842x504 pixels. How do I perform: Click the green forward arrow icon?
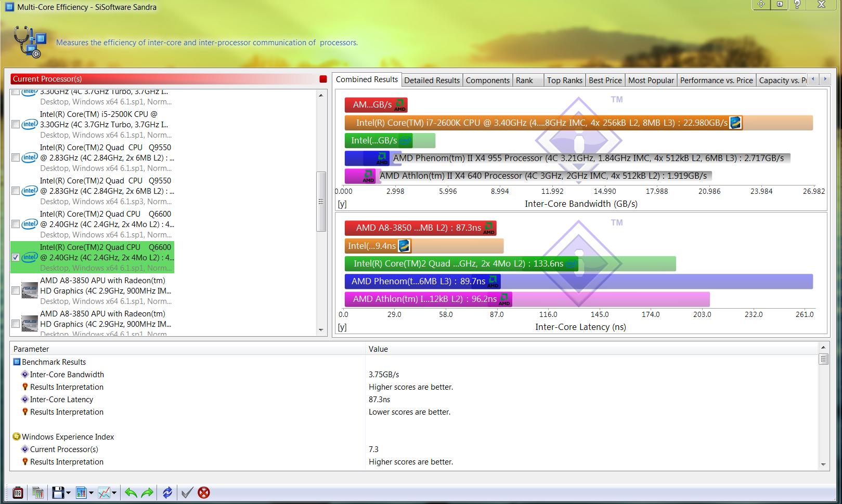(x=148, y=493)
